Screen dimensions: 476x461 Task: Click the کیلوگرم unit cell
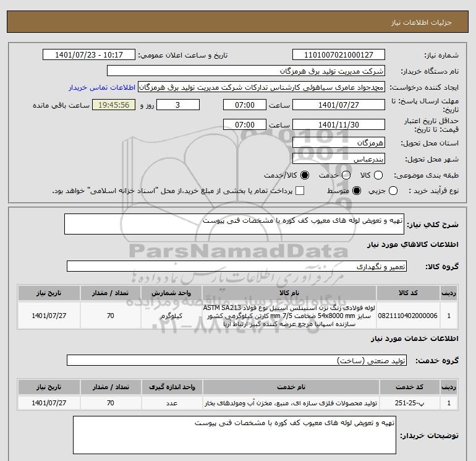(x=171, y=316)
